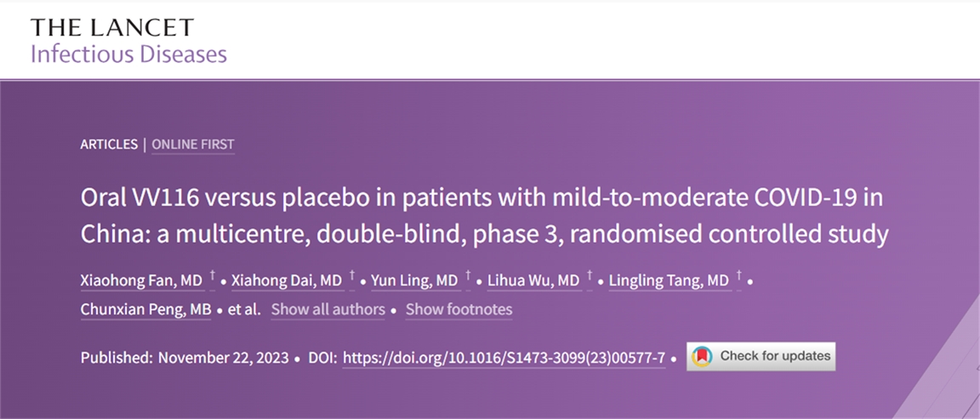Image resolution: width=980 pixels, height=419 pixels.
Task: Click the November 22, 2023 published date
Action: pos(223,358)
